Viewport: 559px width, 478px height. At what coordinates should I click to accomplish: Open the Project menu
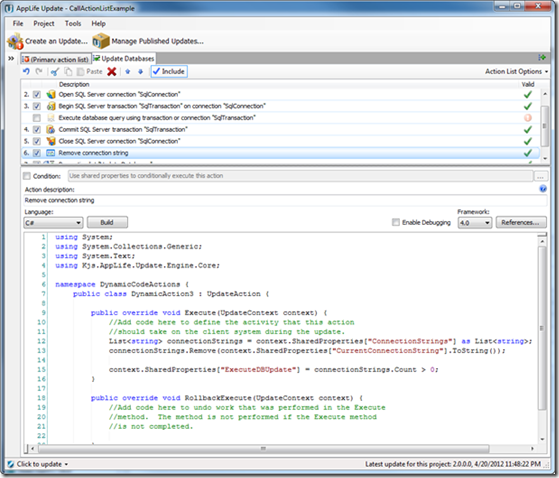coord(44,24)
